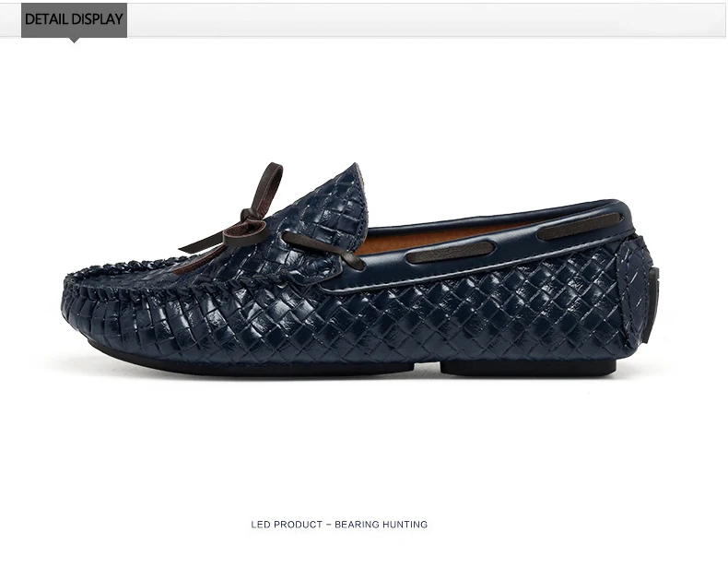Click the black rubber heel sole
The height and width of the screenshot is (568, 728).
(x=528, y=367)
